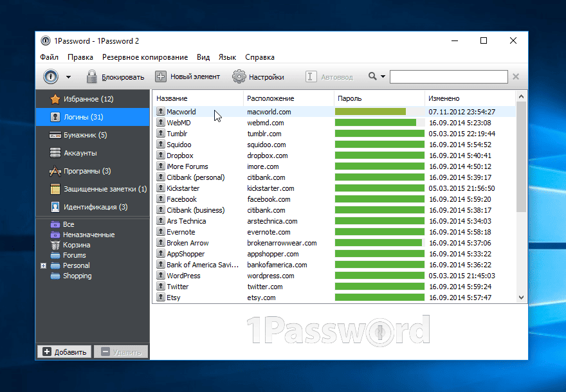Select the Citibank (personal) entry
566x392 pixels.
coord(334,177)
